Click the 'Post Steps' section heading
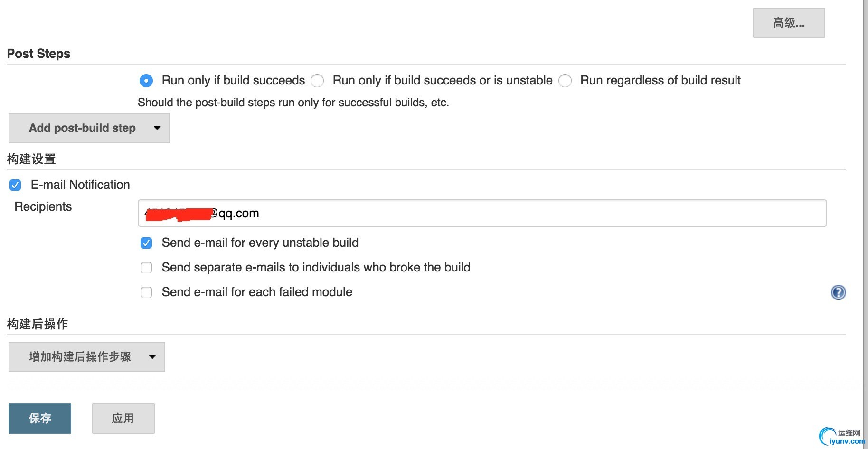Screen dimensions: 868x449 tap(38, 54)
